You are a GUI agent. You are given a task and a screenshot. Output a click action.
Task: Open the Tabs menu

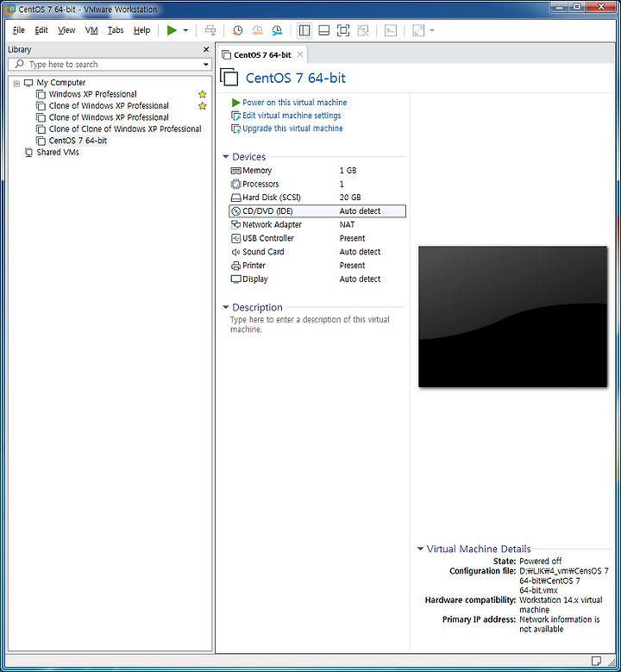(x=116, y=30)
